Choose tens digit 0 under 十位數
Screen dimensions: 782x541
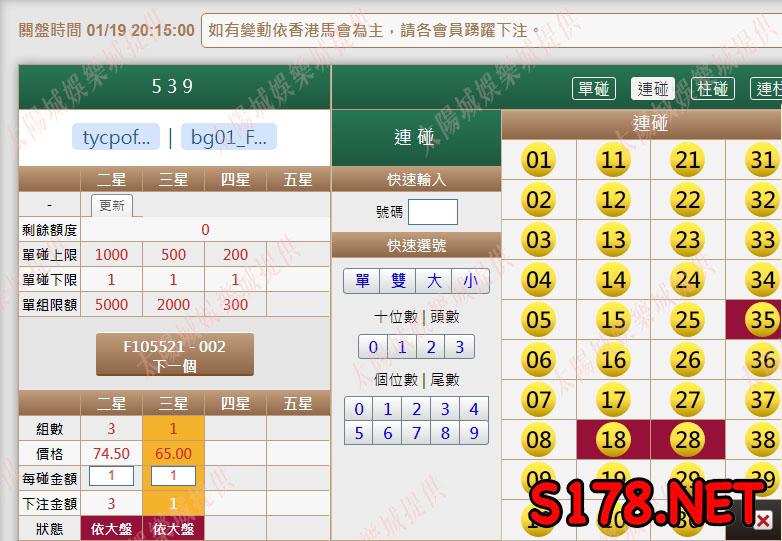373,347
